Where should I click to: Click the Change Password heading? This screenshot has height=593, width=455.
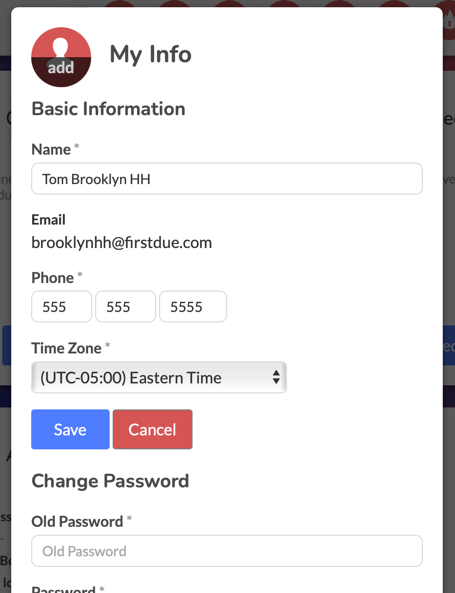click(x=110, y=481)
